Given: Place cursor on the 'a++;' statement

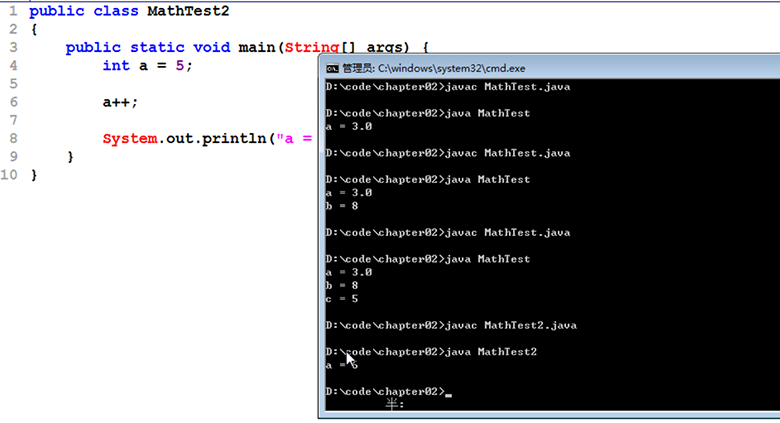Looking at the screenshot, I should tap(120, 102).
